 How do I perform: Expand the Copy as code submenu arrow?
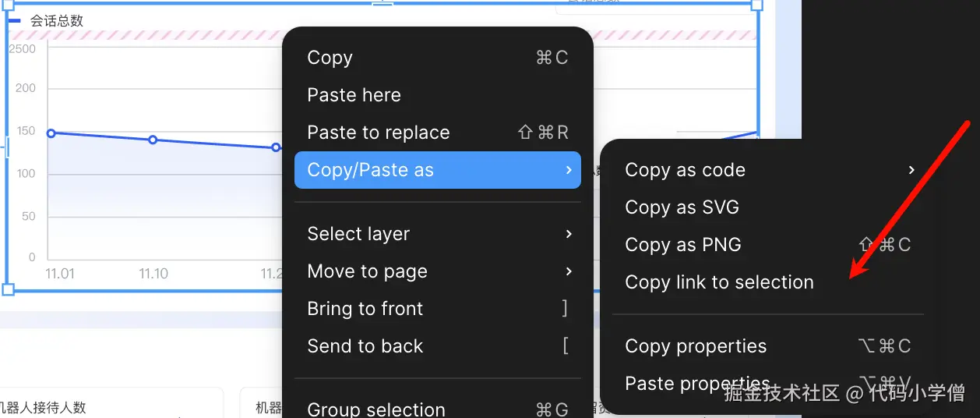(911, 170)
